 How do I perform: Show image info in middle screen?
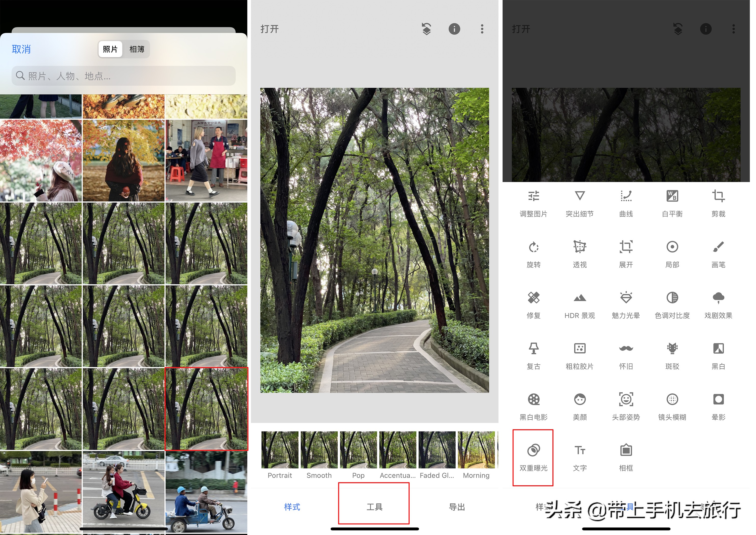tap(454, 29)
